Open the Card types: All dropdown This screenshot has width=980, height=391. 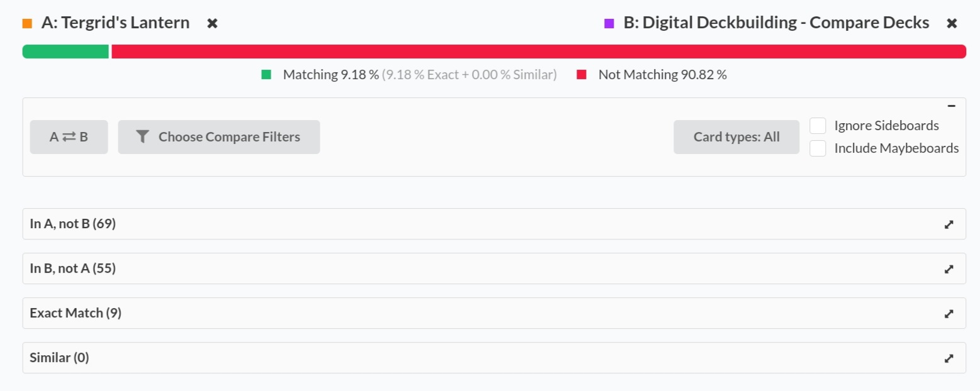coord(736,137)
